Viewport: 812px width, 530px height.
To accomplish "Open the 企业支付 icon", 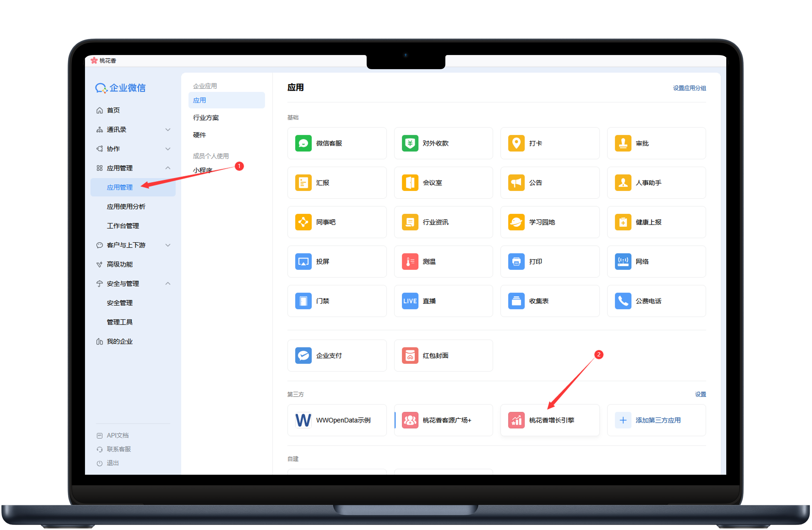I will coord(303,356).
